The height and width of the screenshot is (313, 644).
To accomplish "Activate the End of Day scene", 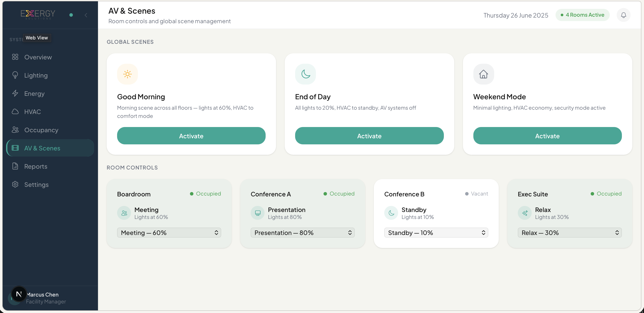I will point(369,136).
